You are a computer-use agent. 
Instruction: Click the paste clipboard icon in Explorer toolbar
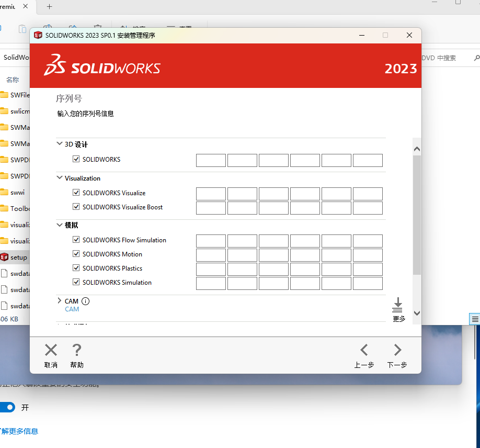[22, 29]
